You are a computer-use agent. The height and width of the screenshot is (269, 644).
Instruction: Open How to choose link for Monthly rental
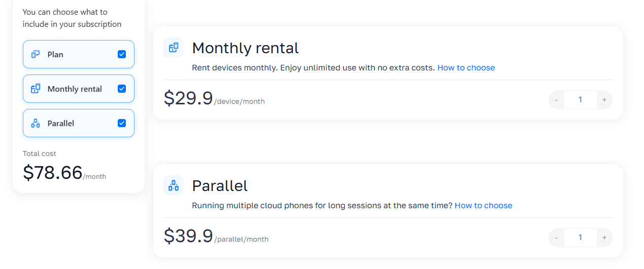point(466,67)
